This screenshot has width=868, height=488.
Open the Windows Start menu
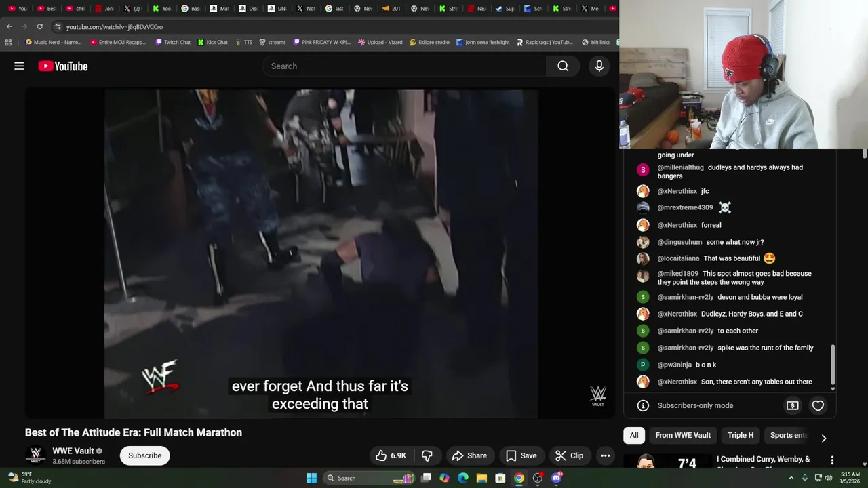[311, 478]
